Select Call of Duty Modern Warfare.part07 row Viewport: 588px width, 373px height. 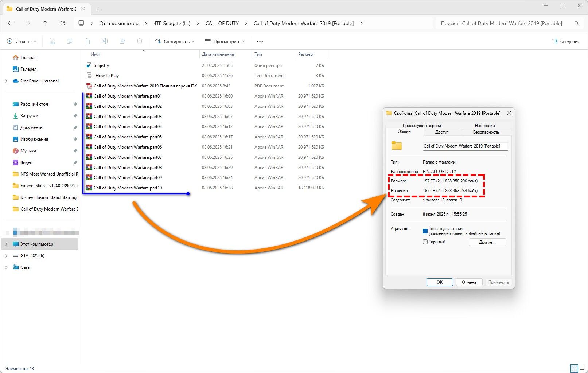tap(205, 157)
